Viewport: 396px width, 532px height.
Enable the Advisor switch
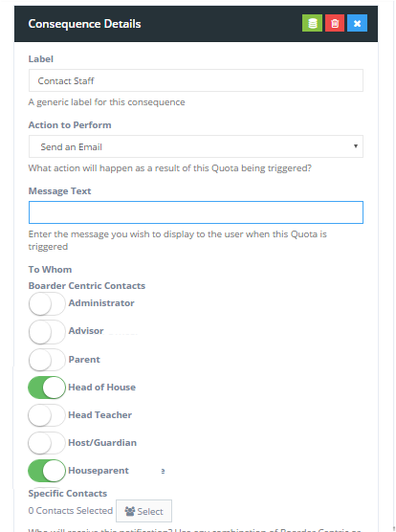coord(47,331)
